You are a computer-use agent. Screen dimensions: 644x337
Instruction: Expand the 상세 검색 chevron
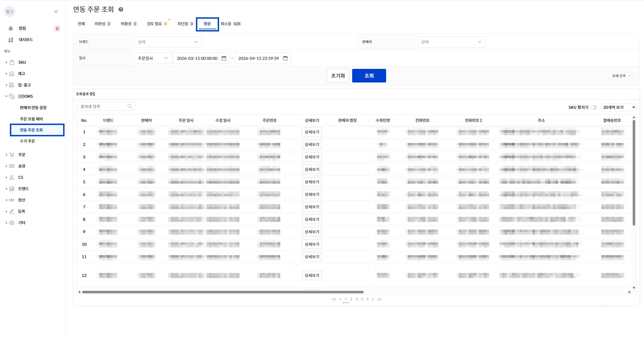630,76
